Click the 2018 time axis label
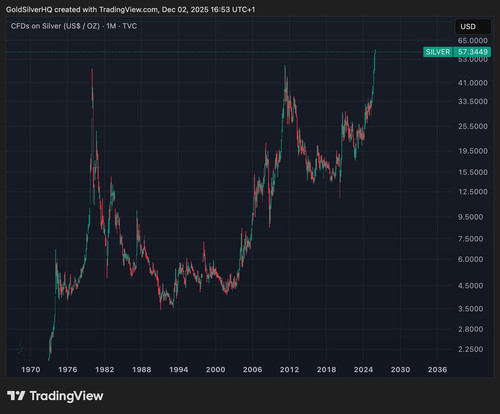This screenshot has width=500, height=414. [x=326, y=369]
